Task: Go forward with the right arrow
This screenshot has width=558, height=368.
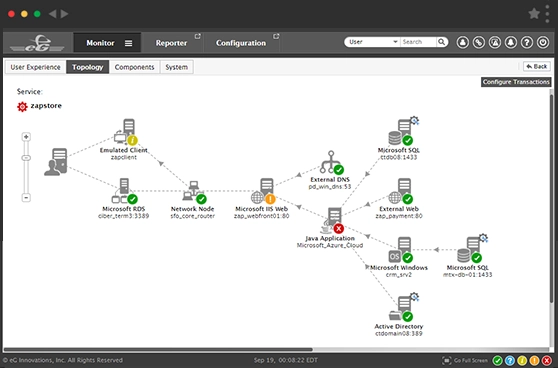Action: tap(64, 14)
